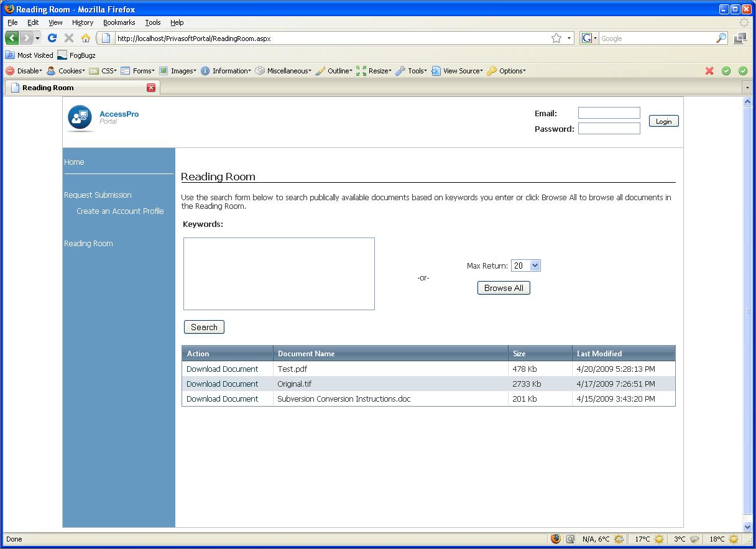Screen dimensions: 756x549
Task: Open the View menu
Action: (x=55, y=22)
